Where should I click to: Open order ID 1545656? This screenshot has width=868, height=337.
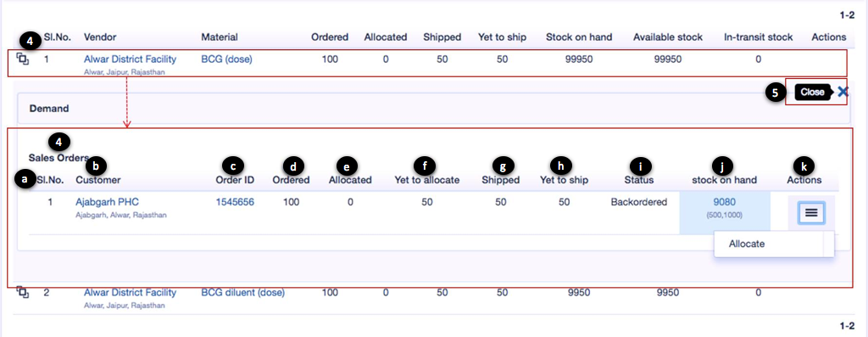236,202
